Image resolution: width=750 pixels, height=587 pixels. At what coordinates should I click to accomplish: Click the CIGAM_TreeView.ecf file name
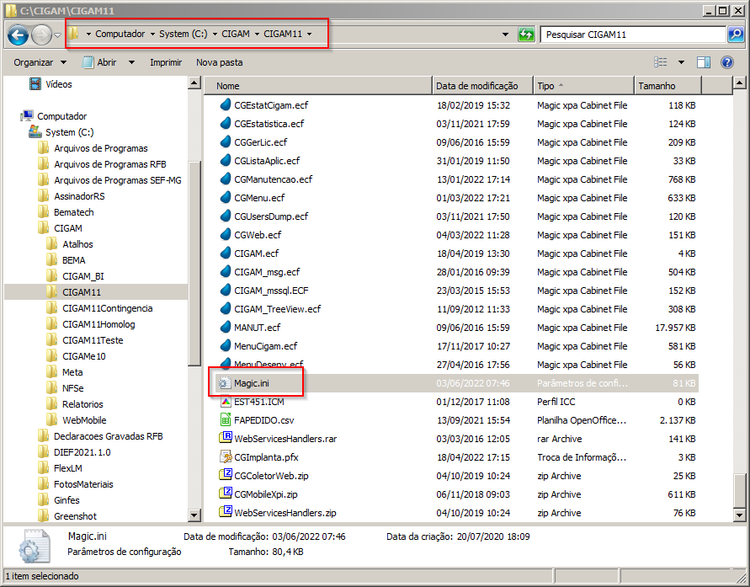pyautogui.click(x=277, y=309)
